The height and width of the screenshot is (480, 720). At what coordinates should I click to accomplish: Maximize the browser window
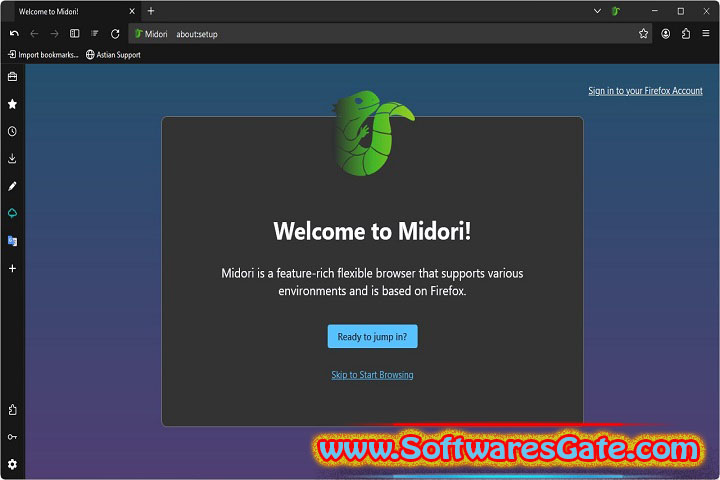point(681,11)
